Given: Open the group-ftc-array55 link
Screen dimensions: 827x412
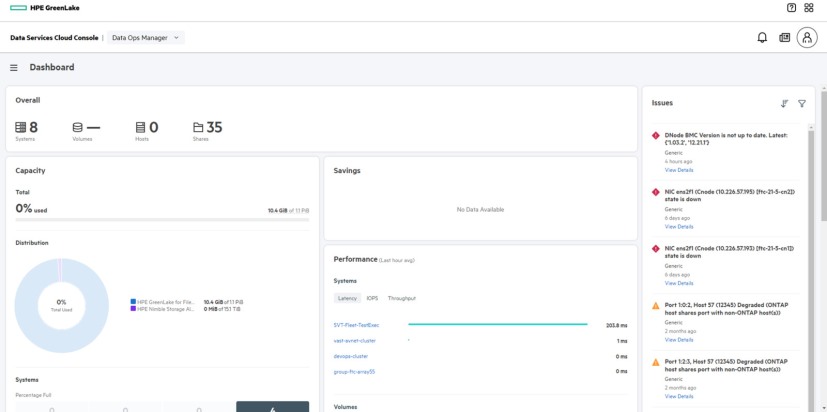Looking at the screenshot, I should pos(354,372).
